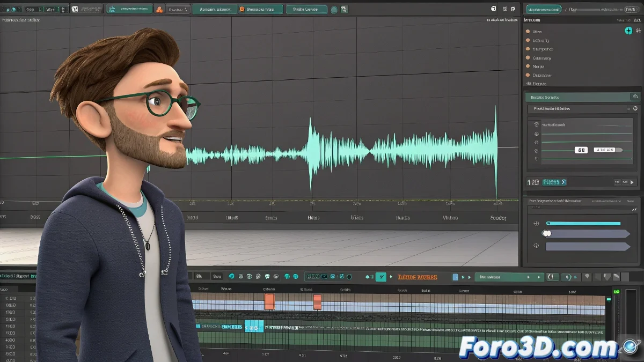Click the orange title text in the bottom toolbar
Image resolution: width=644 pixels, height=362 pixels.
tap(418, 277)
